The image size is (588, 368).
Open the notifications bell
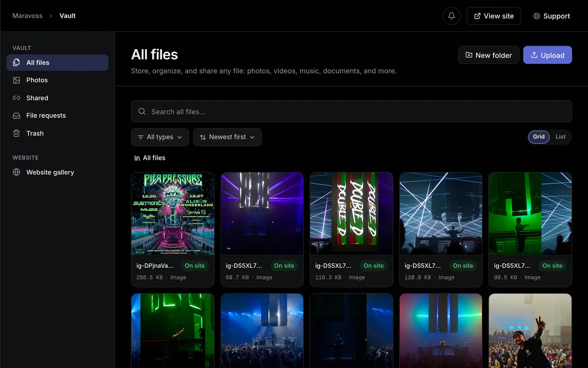pos(452,16)
